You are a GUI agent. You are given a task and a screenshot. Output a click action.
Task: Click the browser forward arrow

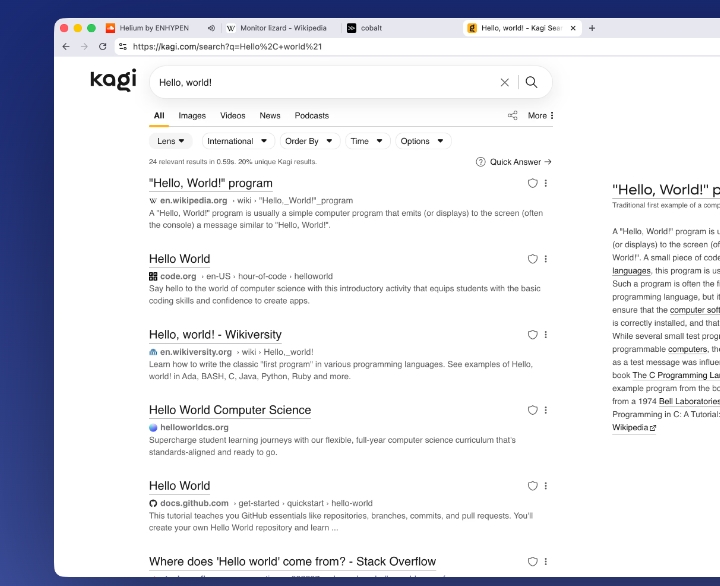click(84, 46)
